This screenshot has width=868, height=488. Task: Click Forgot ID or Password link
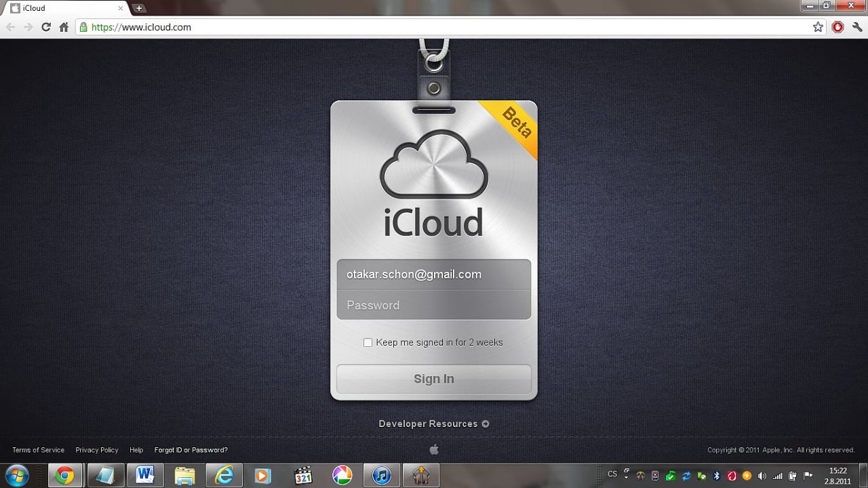point(191,450)
